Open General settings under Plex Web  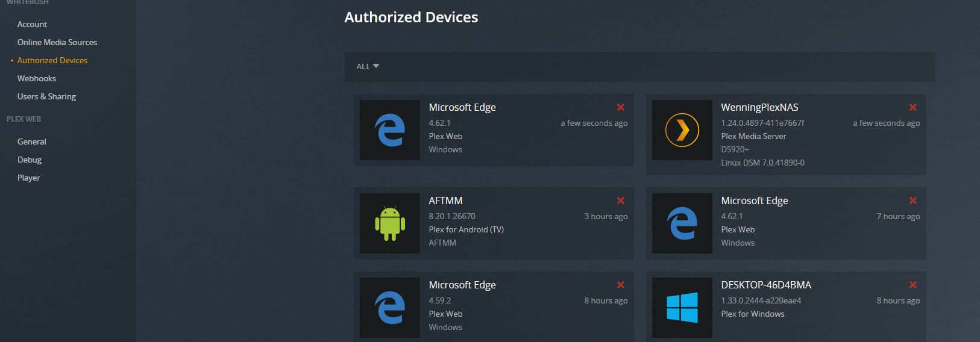click(31, 141)
